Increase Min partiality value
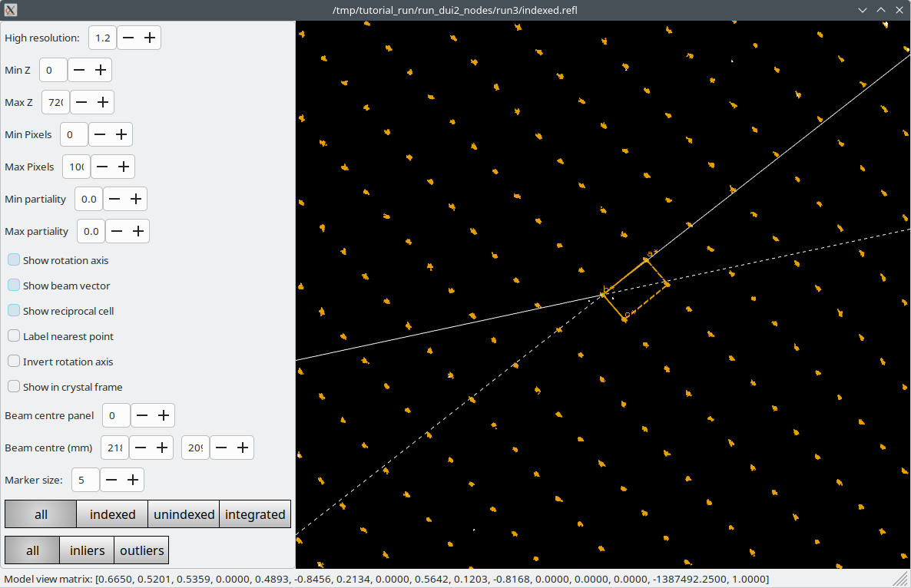This screenshot has width=911, height=588. (136, 199)
